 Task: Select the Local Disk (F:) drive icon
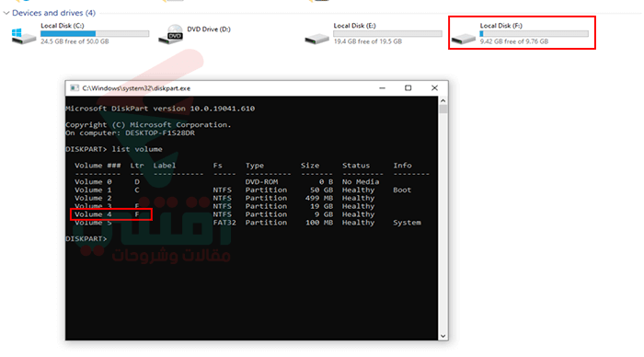(464, 39)
